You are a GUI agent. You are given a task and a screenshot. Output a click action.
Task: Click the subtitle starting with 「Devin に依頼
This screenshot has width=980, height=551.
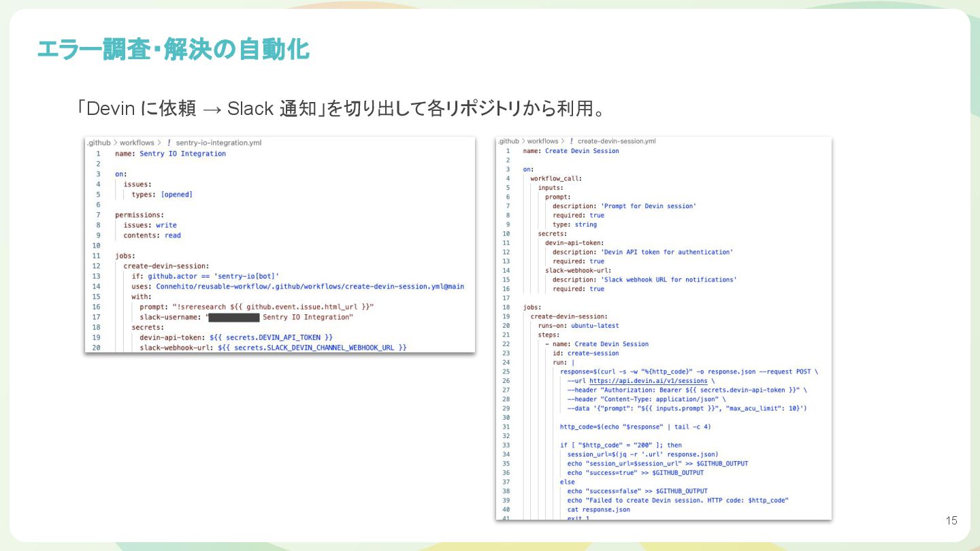[x=340, y=108]
